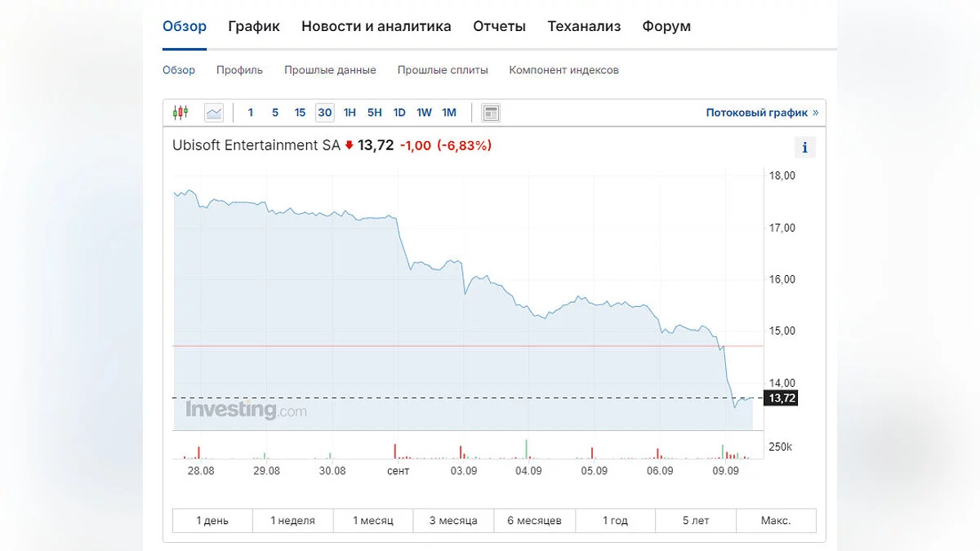Viewport: 980px width, 551px height.
Task: Open the Профиль sub-tab
Action: [239, 70]
